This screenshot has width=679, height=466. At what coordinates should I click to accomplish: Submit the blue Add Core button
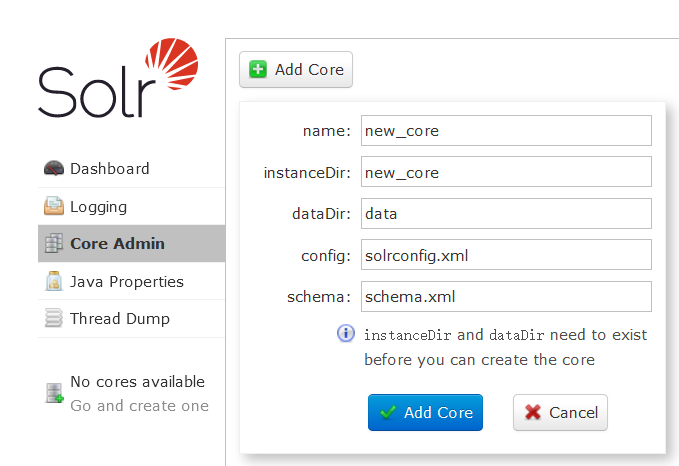pos(425,412)
